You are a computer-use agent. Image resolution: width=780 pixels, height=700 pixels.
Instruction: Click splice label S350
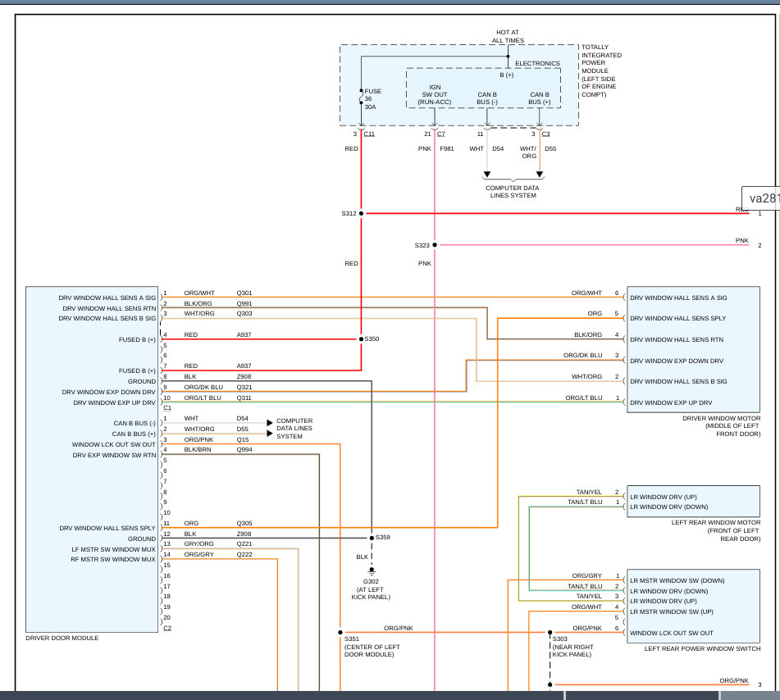pyautogui.click(x=372, y=339)
